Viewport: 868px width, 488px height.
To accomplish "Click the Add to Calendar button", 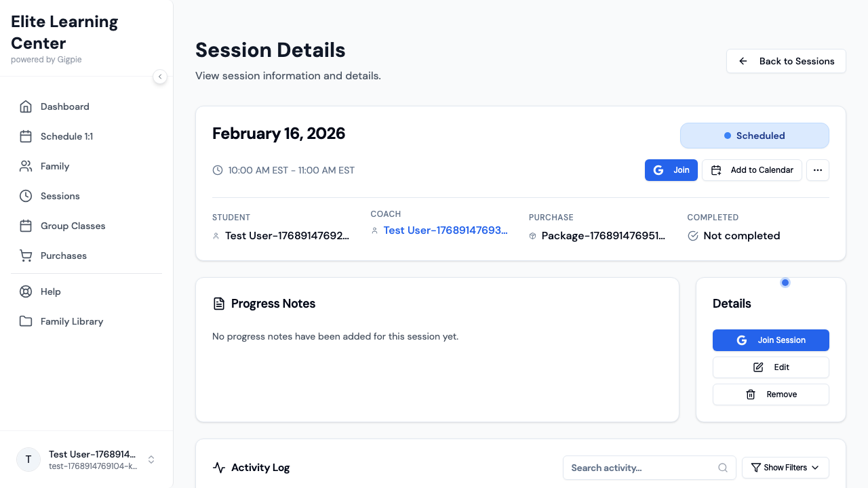I will pos(752,170).
